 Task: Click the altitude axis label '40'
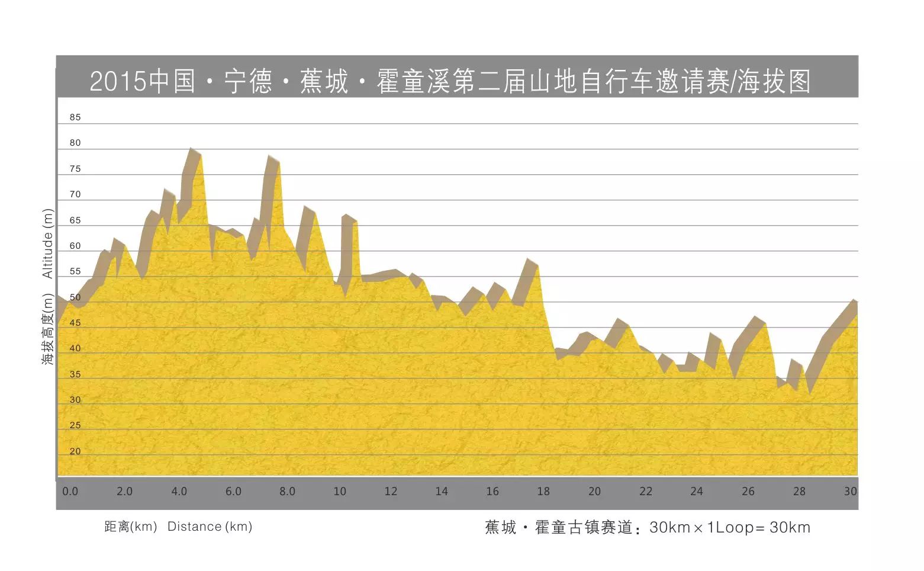click(75, 348)
